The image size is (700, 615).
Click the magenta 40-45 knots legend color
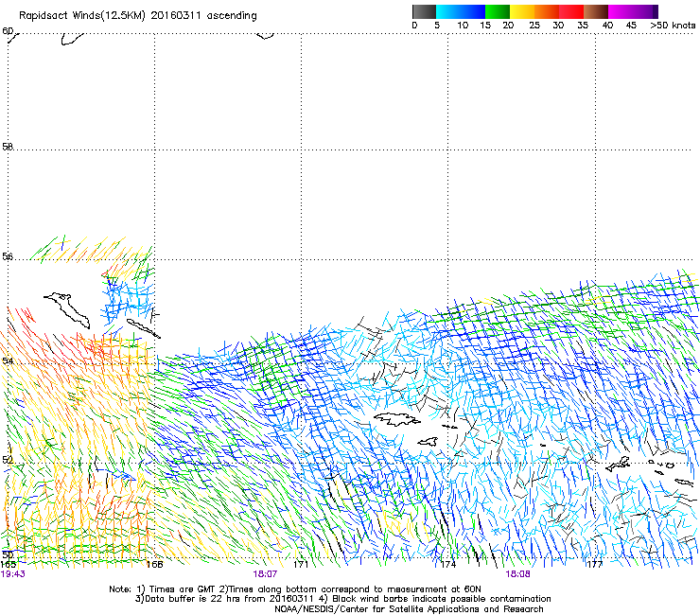621,11
